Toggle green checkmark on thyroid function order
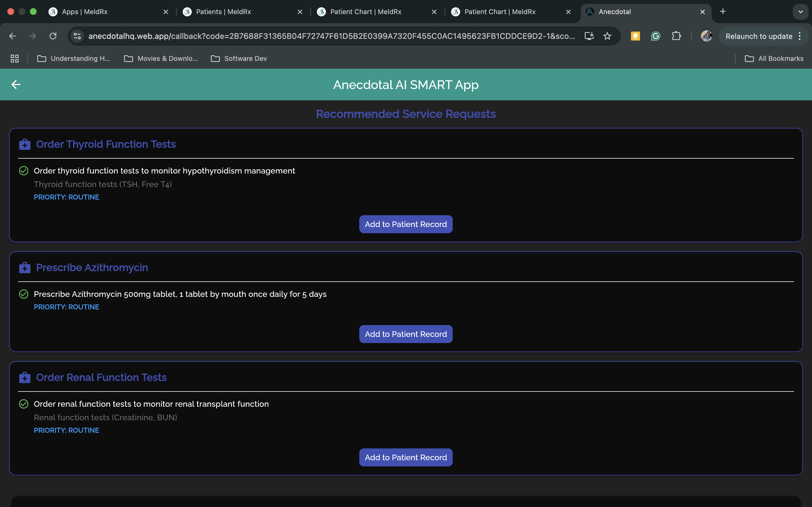This screenshot has width=812, height=507. (x=23, y=171)
